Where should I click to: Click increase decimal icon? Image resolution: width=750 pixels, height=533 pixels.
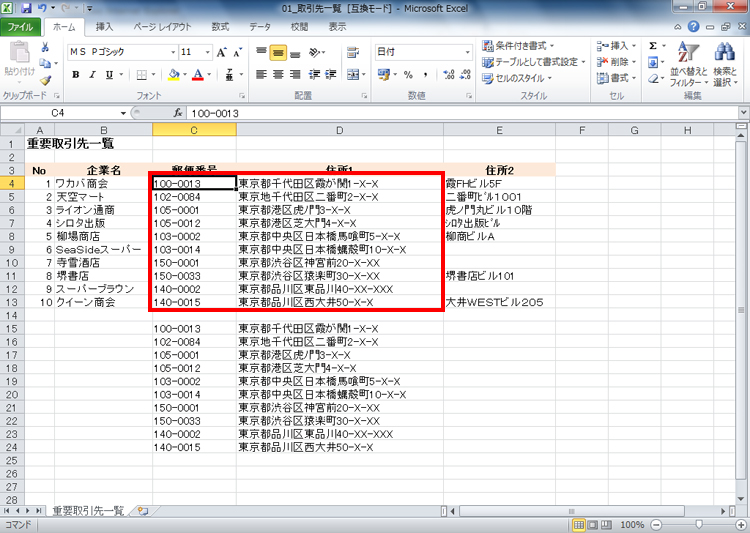click(x=449, y=75)
